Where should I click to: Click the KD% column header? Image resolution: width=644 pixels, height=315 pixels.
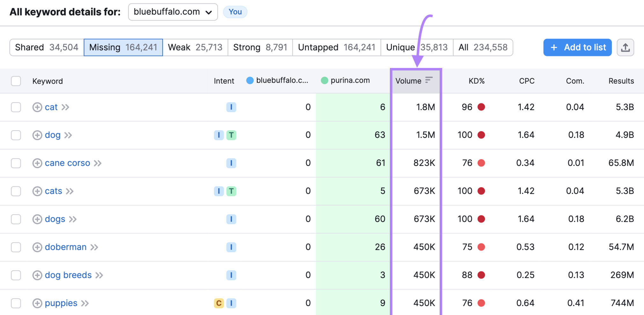(x=476, y=81)
